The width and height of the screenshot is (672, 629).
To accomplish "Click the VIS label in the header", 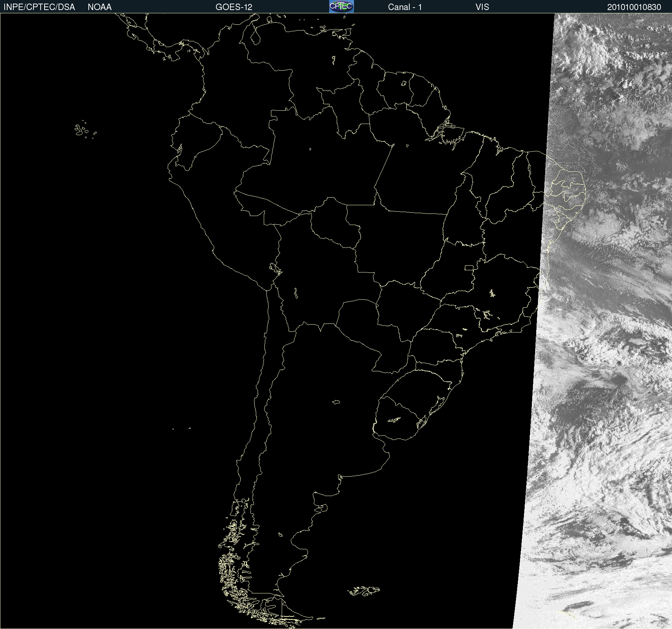I will (x=482, y=7).
